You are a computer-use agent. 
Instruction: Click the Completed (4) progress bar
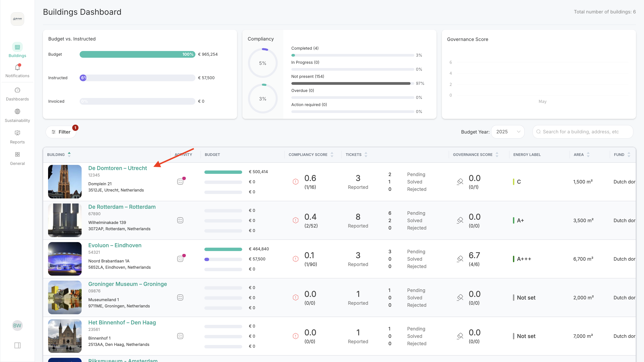click(352, 55)
